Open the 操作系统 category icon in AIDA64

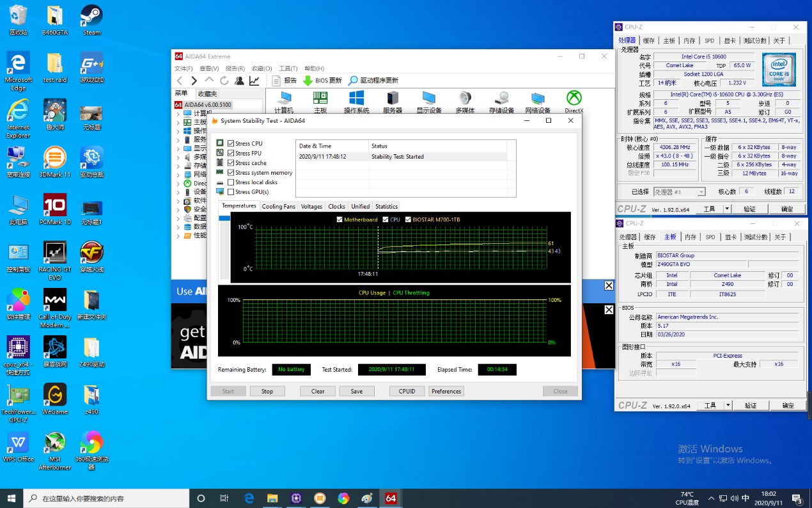point(356,102)
